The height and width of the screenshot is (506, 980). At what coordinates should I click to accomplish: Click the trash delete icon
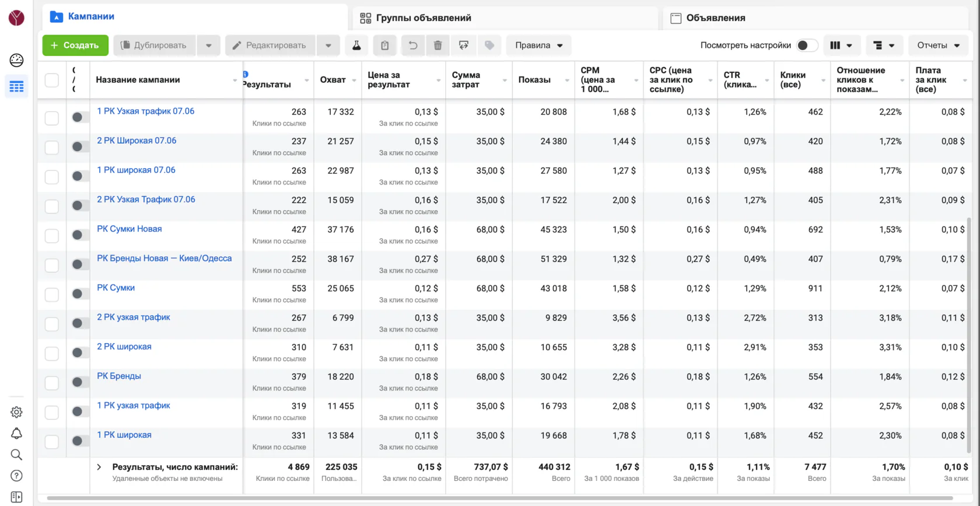coord(437,45)
